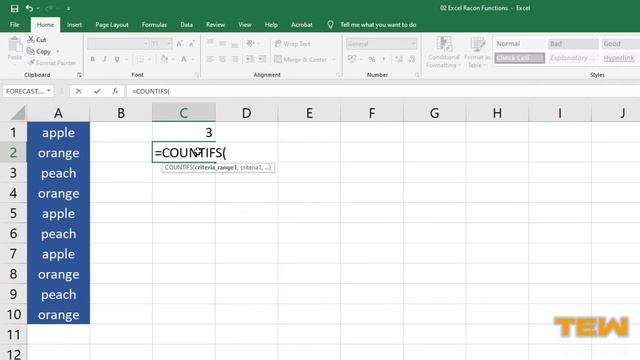
Task: Toggle Italic formatting
Action: [x=105, y=59]
